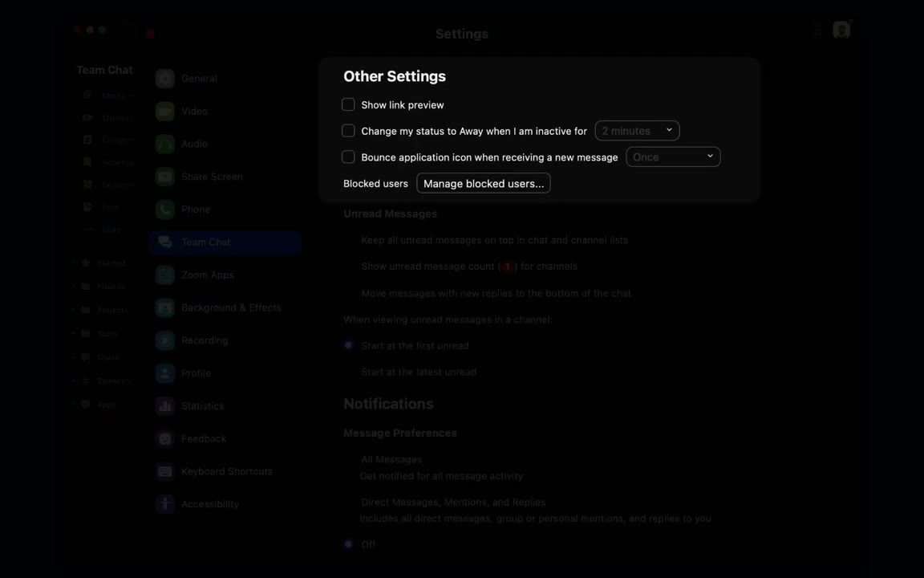Click Manage blocked users button
This screenshot has width=924, height=578.
(483, 183)
